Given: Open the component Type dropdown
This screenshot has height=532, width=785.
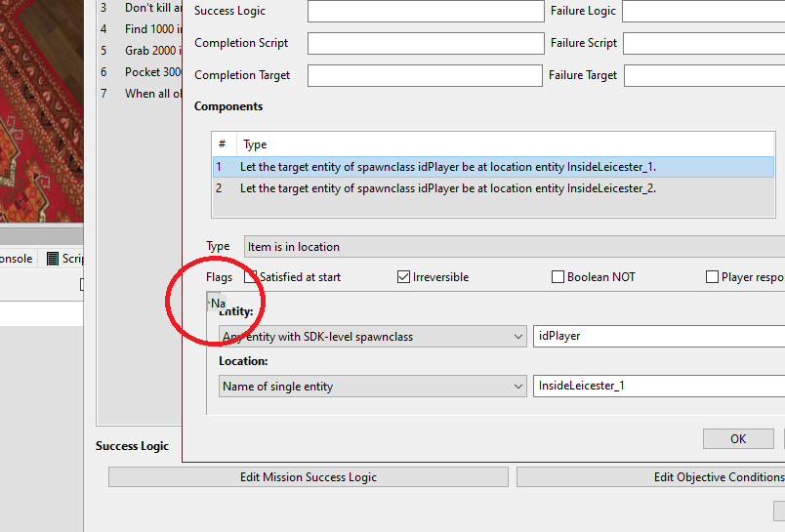Looking at the screenshot, I should (513, 247).
